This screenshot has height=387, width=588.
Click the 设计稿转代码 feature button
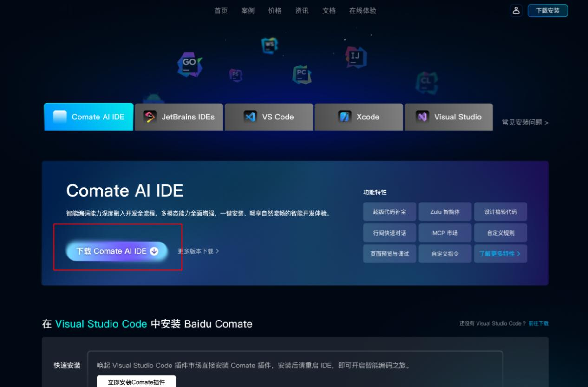[500, 211]
